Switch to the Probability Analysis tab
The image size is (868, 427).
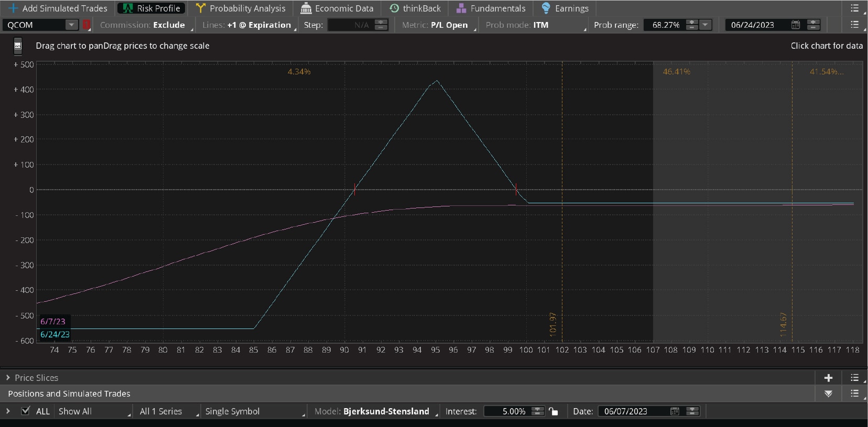241,8
